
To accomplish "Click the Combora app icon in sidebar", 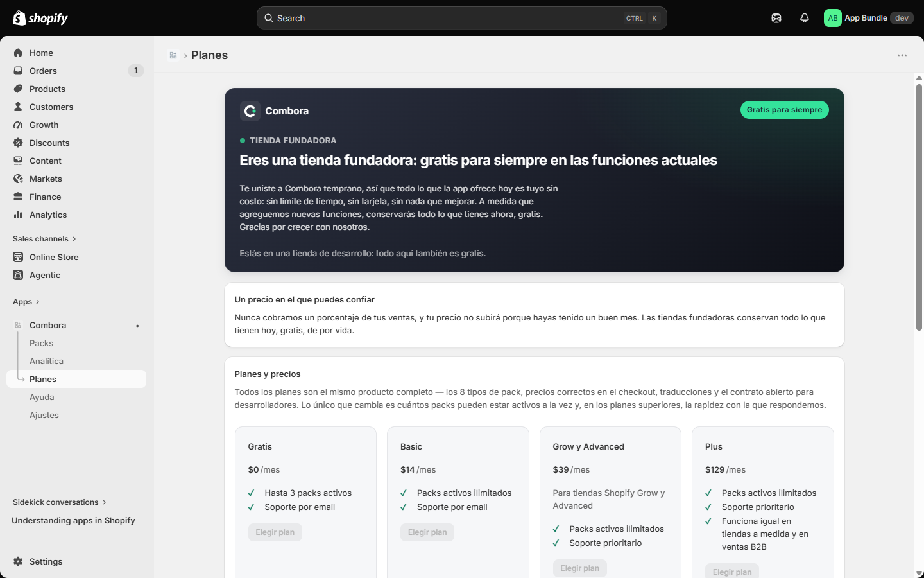I will [18, 325].
